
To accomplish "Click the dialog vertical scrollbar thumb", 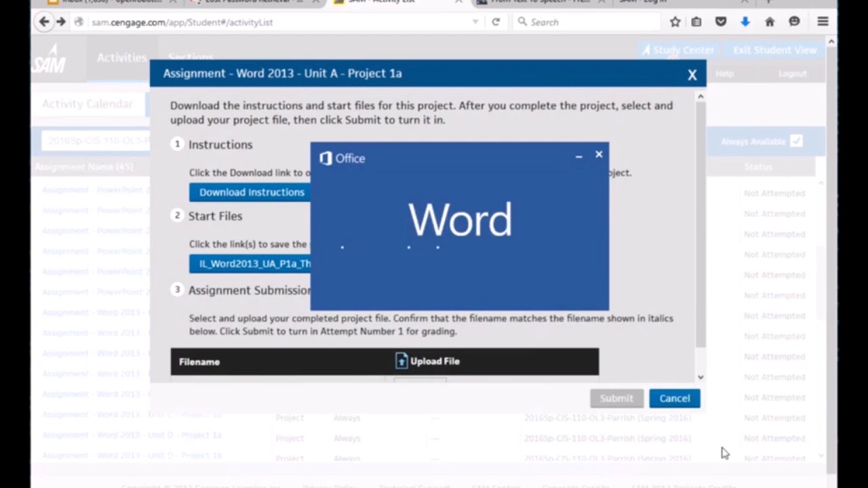I will point(701,224).
